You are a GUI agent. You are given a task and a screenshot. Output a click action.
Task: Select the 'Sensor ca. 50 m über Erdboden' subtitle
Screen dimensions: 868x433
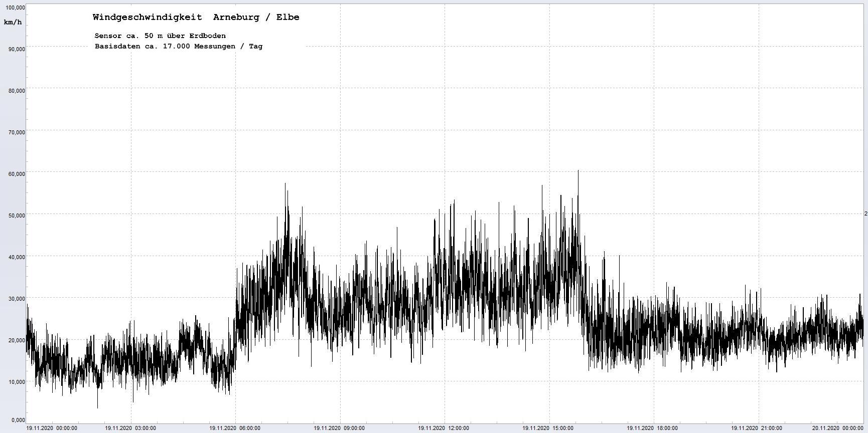click(x=160, y=36)
